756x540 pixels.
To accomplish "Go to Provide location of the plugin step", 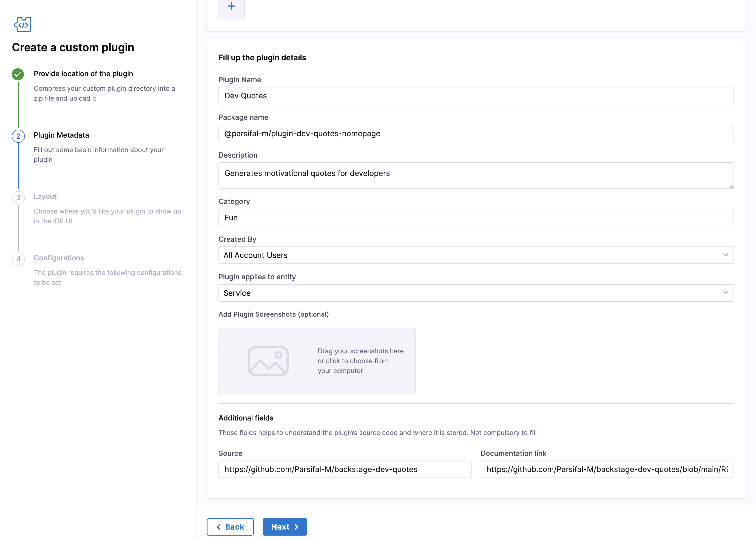I will click(x=83, y=74).
